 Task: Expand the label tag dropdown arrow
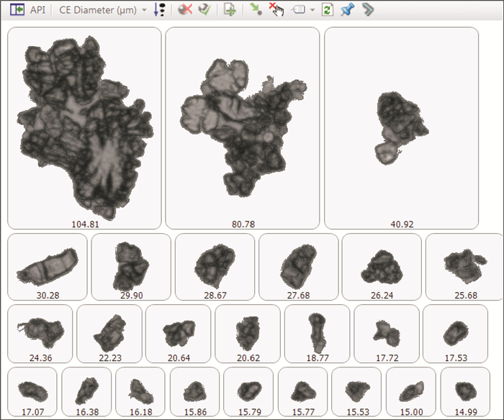[312, 11]
